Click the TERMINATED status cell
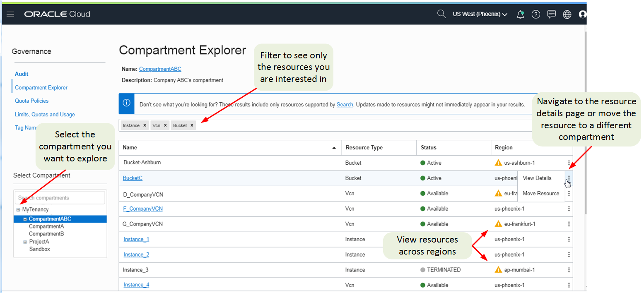This screenshot has height=293, width=644. click(x=441, y=270)
